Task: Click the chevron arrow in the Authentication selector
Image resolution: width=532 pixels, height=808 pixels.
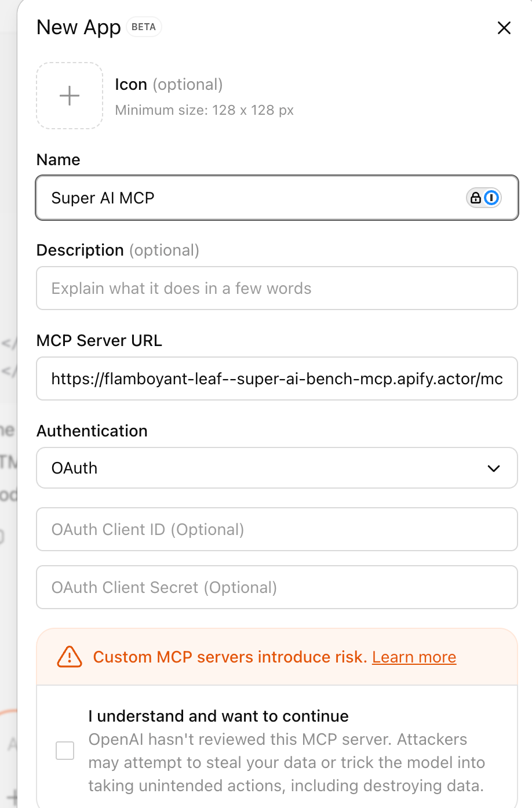Action: pyautogui.click(x=493, y=468)
